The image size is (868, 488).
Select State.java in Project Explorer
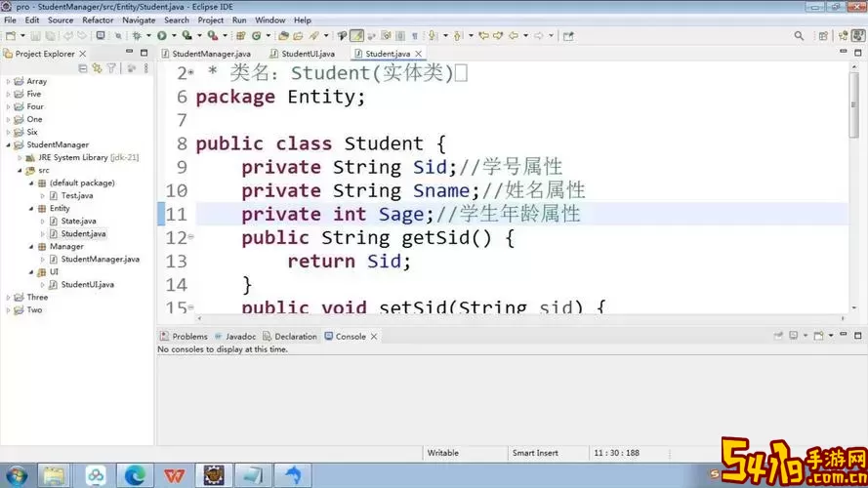(x=78, y=221)
